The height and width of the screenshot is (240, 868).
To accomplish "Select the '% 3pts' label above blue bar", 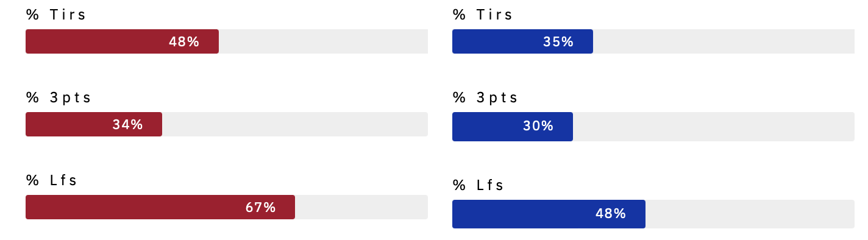I will (485, 97).
